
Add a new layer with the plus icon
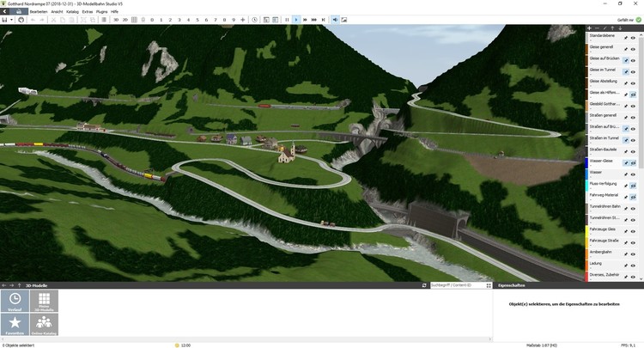[x=589, y=28]
